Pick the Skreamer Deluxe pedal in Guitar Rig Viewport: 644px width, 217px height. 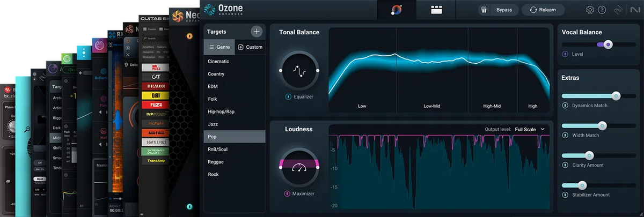pyautogui.click(x=155, y=152)
